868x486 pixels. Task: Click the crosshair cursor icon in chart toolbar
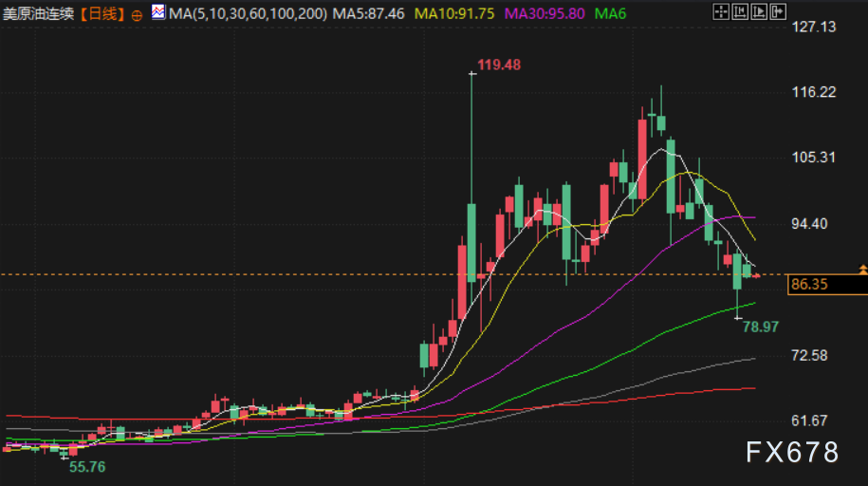pos(721,12)
